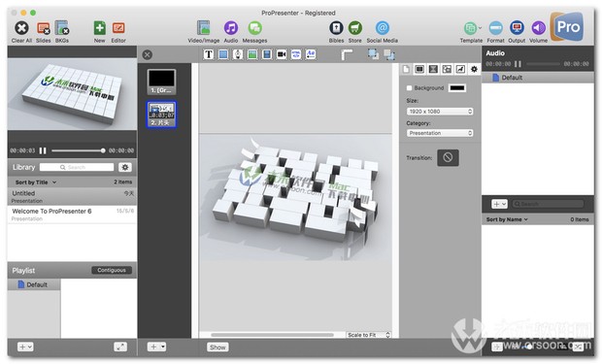Pause the preview playback
This screenshot has height=364, width=602.
[x=43, y=150]
